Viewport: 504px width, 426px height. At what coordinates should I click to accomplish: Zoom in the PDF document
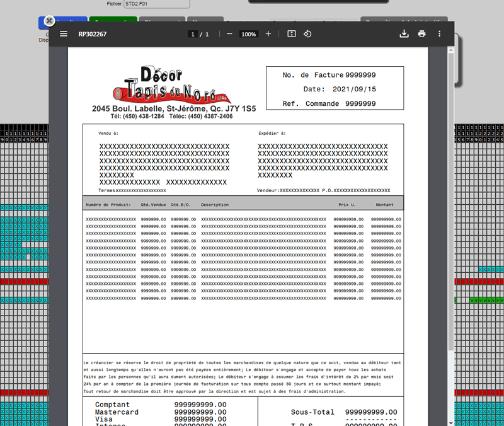pyautogui.click(x=268, y=34)
